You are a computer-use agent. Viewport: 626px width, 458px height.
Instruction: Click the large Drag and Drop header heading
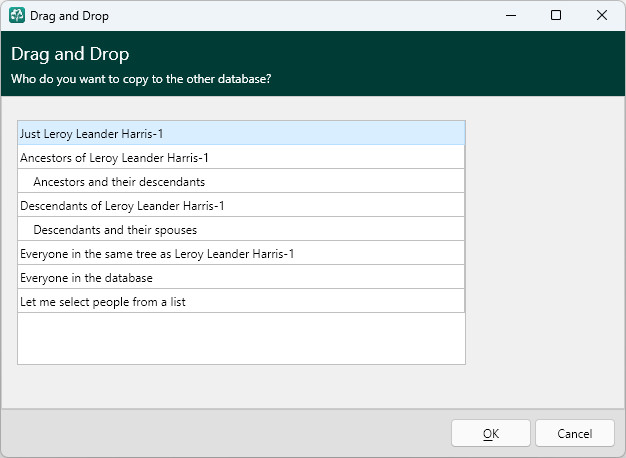(70, 54)
